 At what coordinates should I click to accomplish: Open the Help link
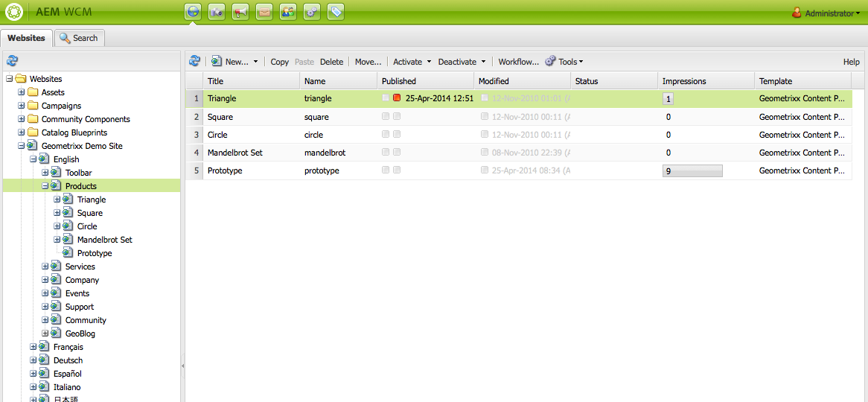(x=852, y=62)
